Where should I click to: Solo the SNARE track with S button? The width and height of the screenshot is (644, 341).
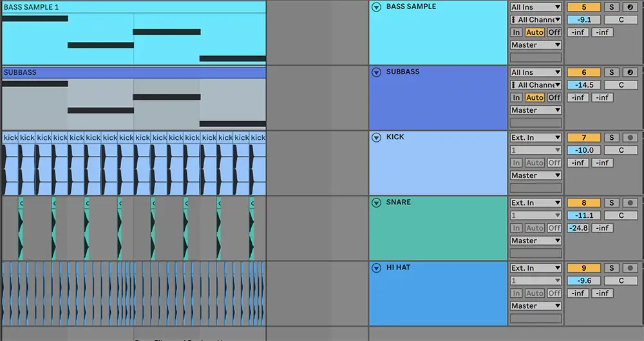coord(612,202)
